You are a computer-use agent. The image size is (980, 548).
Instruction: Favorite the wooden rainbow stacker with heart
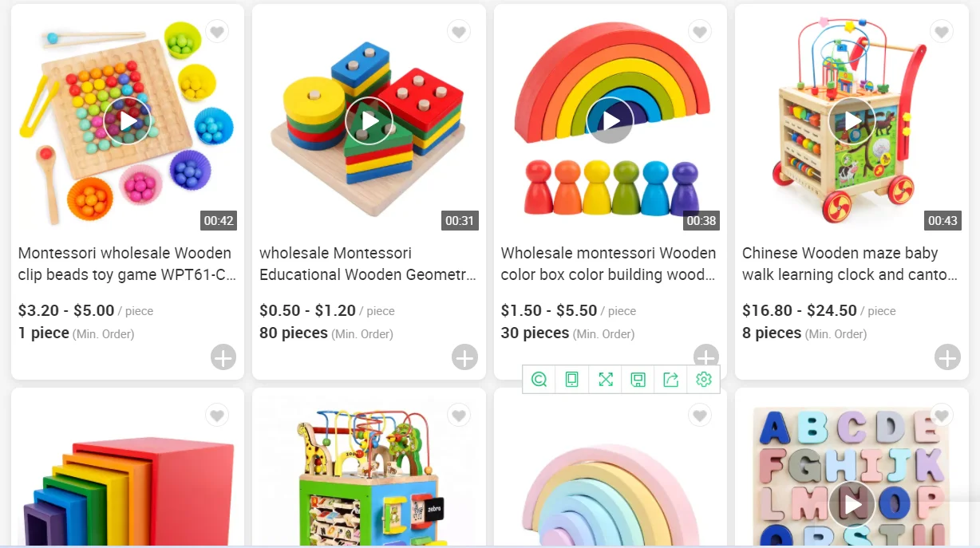[x=700, y=32]
